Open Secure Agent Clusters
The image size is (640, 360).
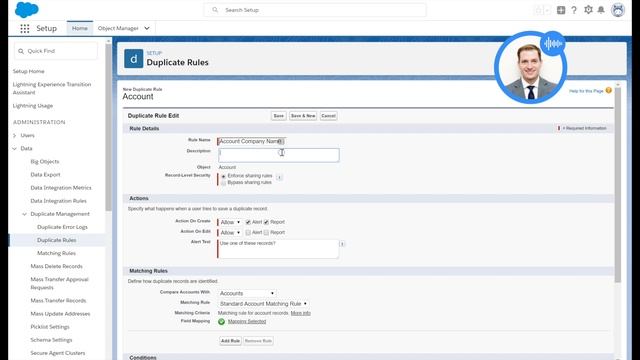58,353
